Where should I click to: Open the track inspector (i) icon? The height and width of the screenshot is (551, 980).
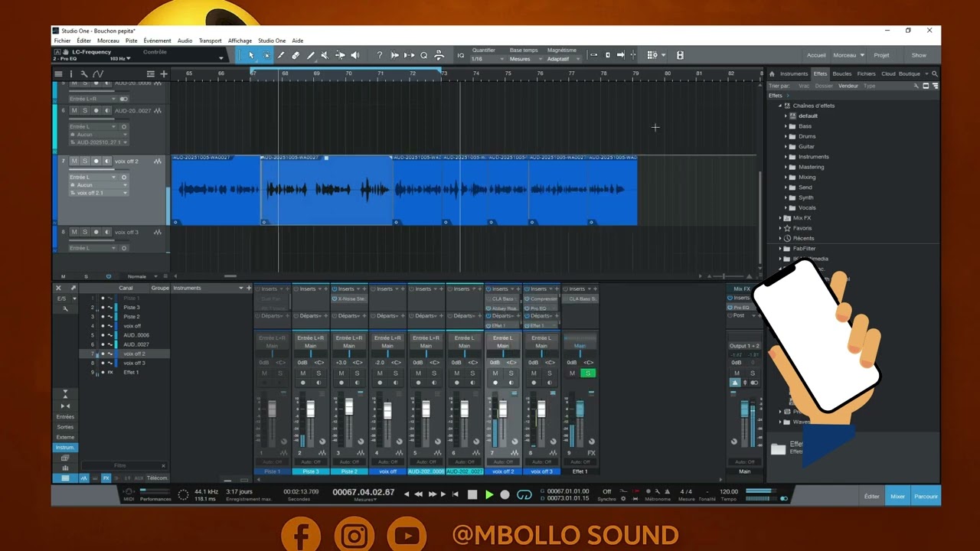pos(71,74)
